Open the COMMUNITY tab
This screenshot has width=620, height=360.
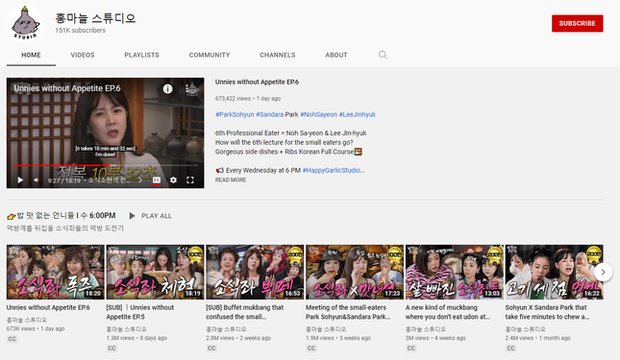(209, 55)
